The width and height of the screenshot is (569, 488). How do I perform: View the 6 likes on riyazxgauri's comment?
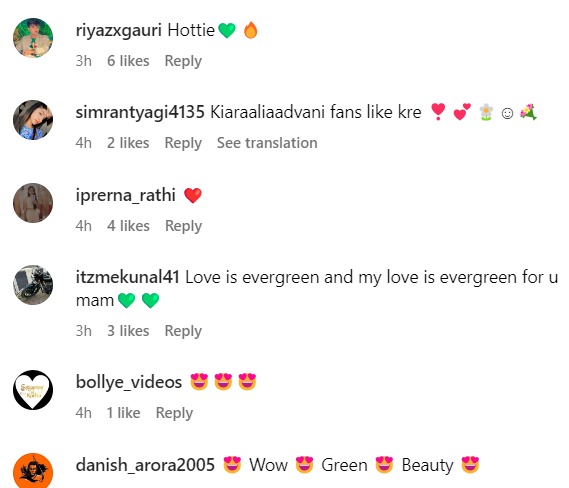click(x=128, y=61)
